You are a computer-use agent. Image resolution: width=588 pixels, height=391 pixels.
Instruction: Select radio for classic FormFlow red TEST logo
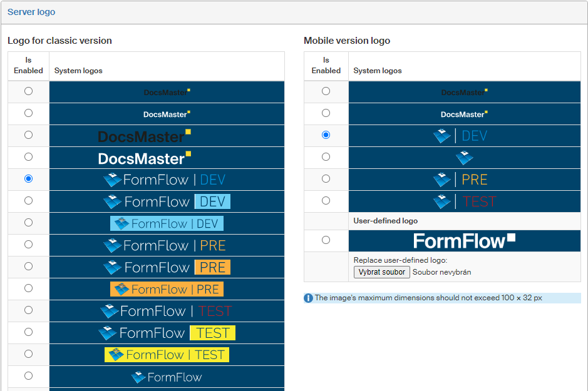(28, 310)
